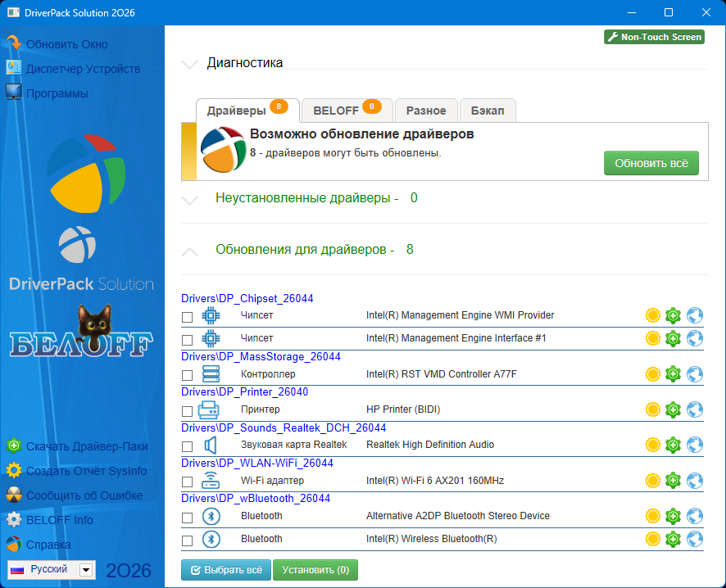Click the Обновить всё green button

(651, 163)
